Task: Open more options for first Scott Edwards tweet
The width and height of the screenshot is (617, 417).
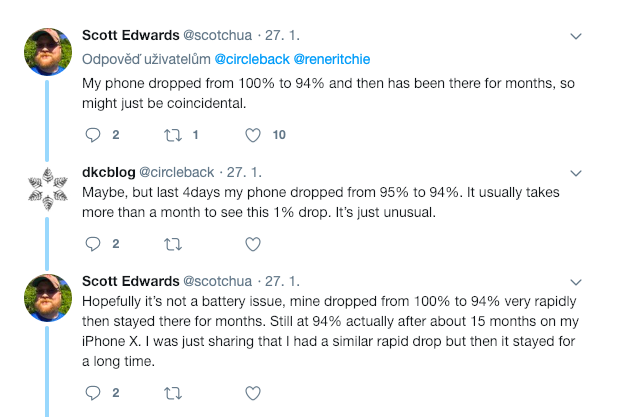Action: click(576, 36)
